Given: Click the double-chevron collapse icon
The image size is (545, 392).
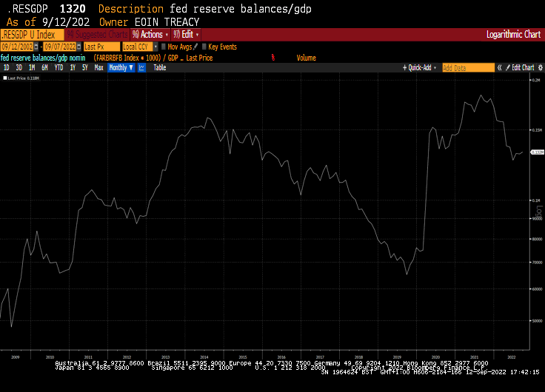Looking at the screenshot, I should click(x=500, y=68).
